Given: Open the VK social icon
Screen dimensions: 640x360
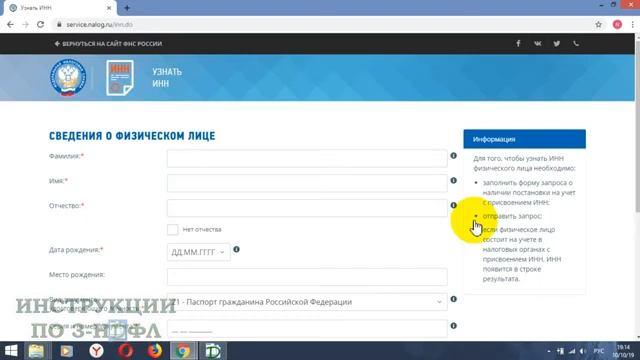Looking at the screenshot, I should coord(538,43).
